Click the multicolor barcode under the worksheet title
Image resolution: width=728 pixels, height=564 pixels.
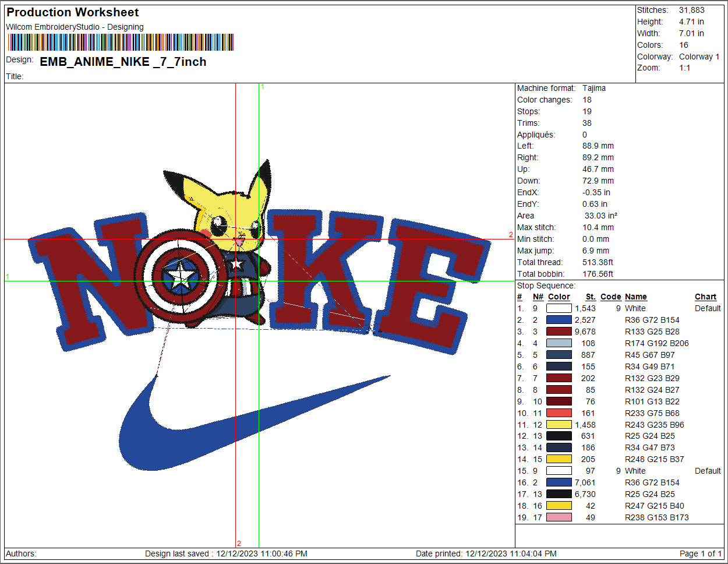click(x=121, y=43)
